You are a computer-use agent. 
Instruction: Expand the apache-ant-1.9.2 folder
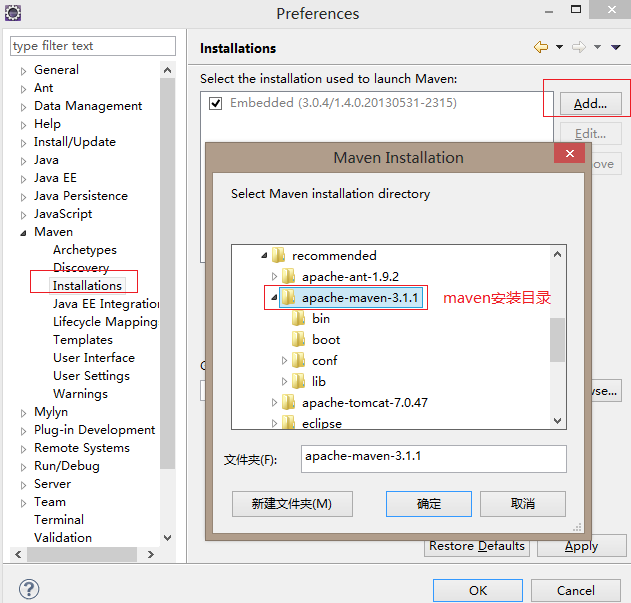tap(274, 276)
